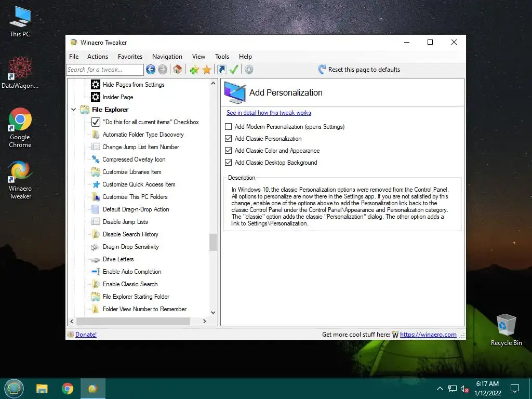Click the Start button on taskbar
Viewport: 532px width, 399px height.
click(14, 389)
